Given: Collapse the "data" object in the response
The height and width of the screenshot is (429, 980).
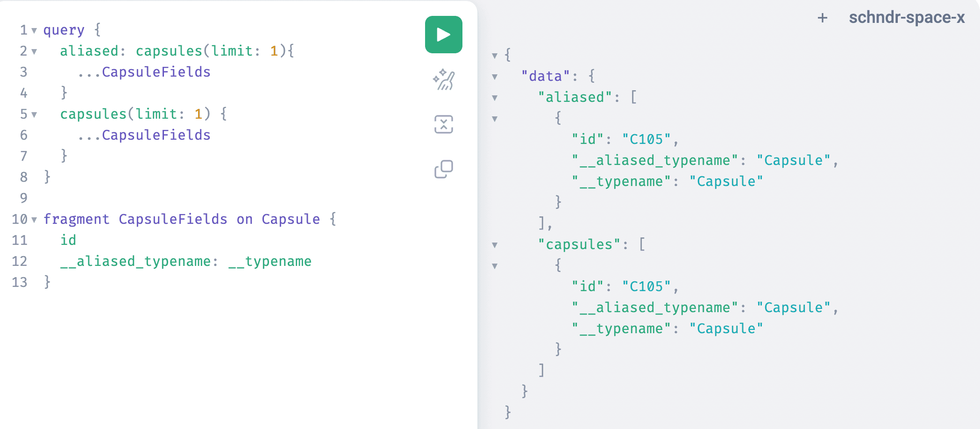Looking at the screenshot, I should click(x=495, y=77).
